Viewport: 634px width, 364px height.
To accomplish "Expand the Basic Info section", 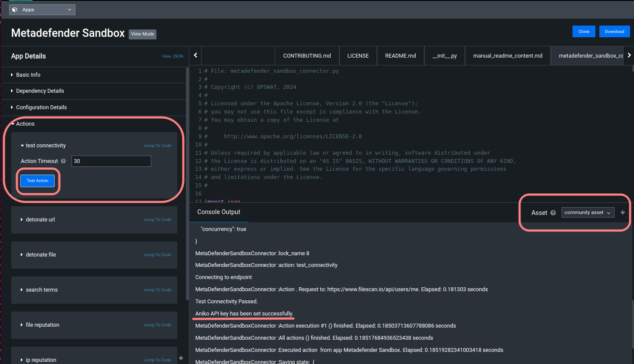I will click(x=28, y=75).
